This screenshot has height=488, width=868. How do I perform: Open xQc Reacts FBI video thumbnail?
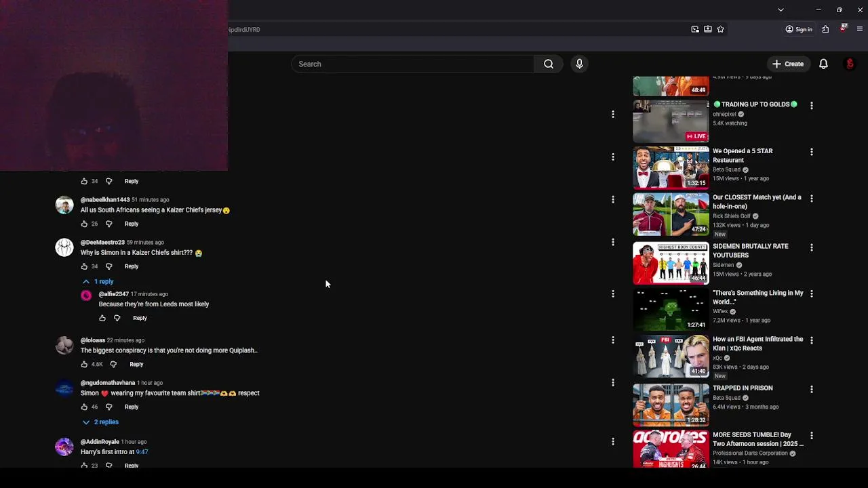(x=671, y=356)
